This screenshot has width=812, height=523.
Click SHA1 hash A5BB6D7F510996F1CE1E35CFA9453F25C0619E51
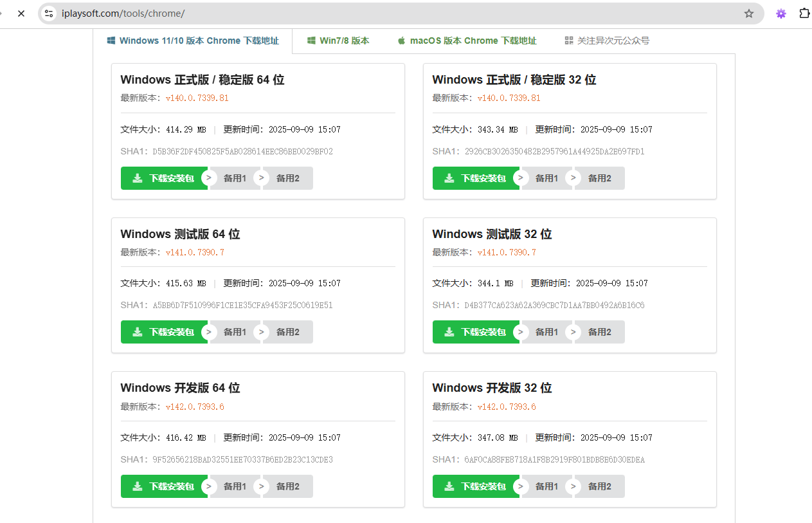click(242, 306)
